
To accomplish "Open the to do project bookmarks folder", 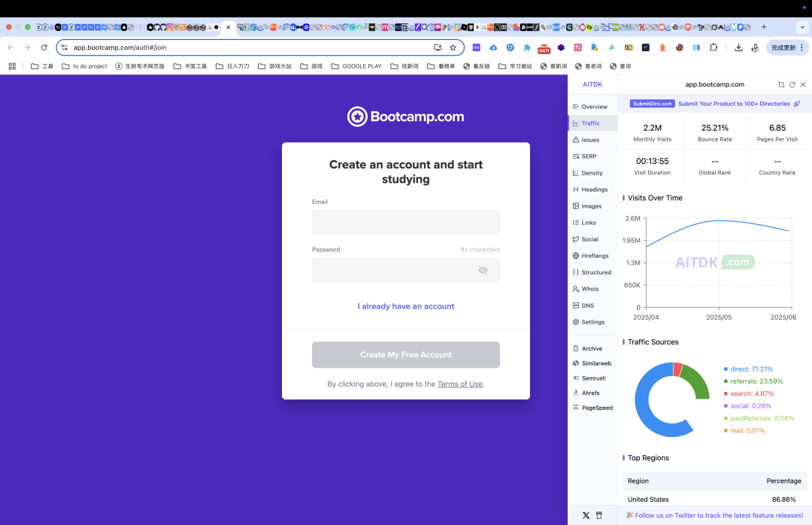I will pyautogui.click(x=84, y=66).
